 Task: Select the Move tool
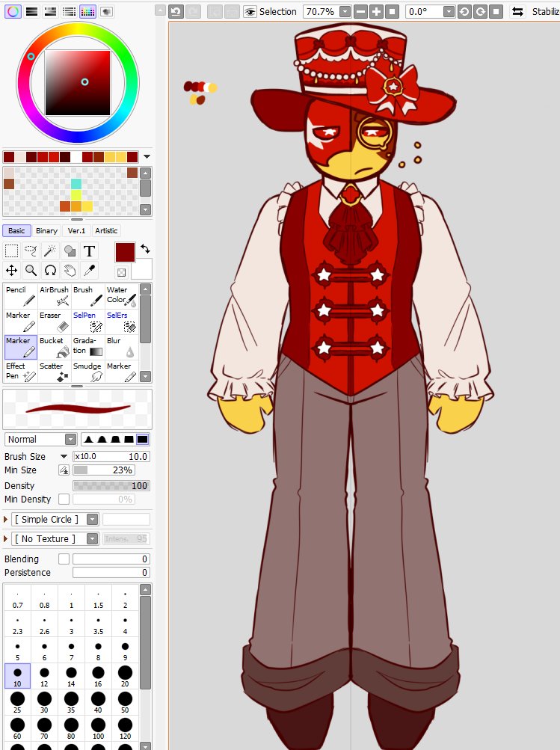point(11,270)
